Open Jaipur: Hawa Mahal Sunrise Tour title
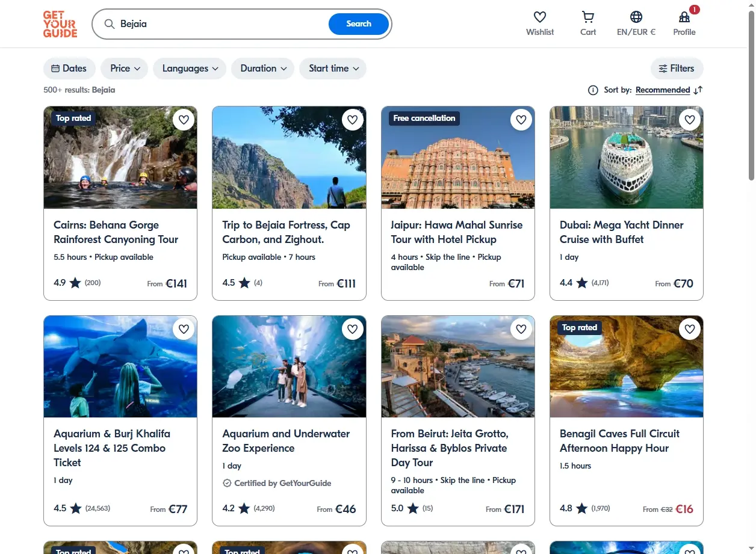 [457, 232]
